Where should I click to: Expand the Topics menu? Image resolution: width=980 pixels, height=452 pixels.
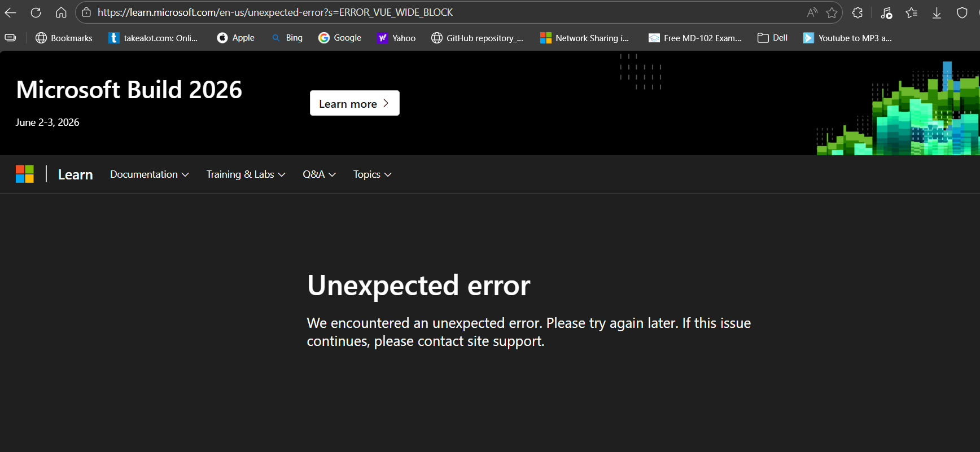click(372, 174)
